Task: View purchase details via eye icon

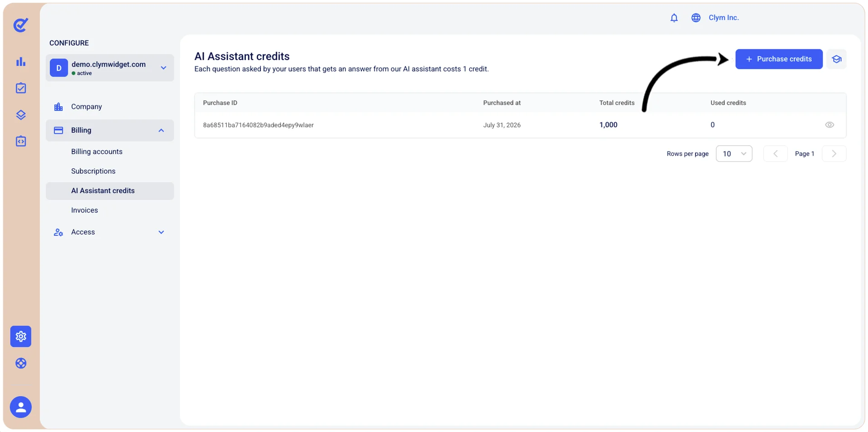Action: tap(830, 125)
